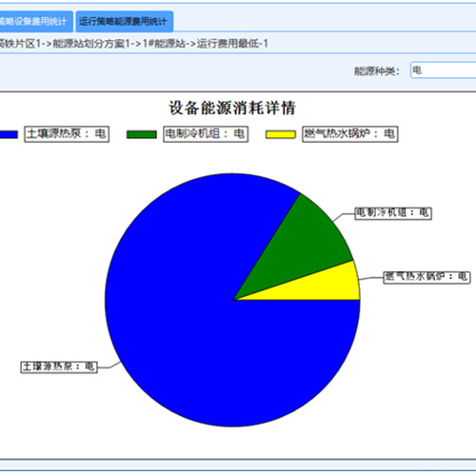Select the 燃气热水锅炉：电 legend label

[350, 134]
